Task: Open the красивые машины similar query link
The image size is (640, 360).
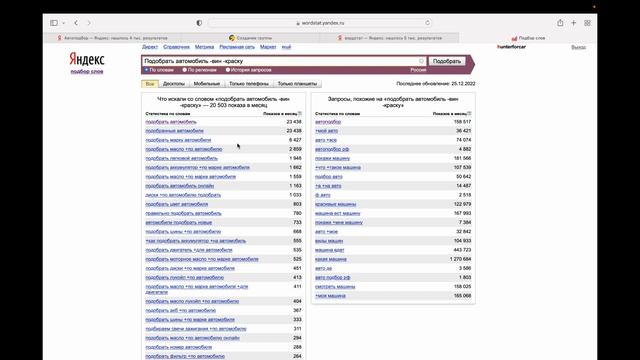Action: [x=336, y=204]
